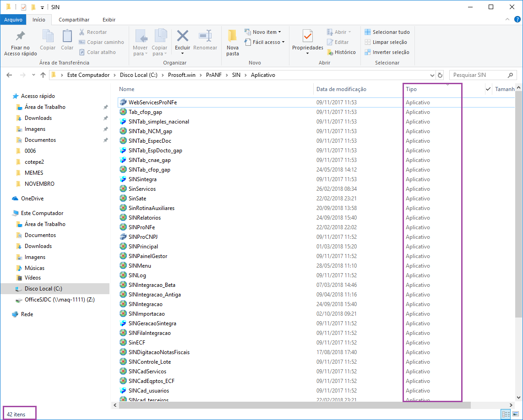This screenshot has width=523, height=420.
Task: Expand address bar history dropdown arrow
Action: (x=432, y=75)
